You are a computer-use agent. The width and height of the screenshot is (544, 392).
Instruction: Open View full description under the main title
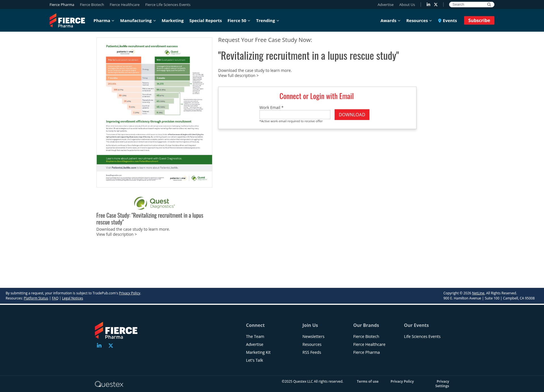coord(238,76)
